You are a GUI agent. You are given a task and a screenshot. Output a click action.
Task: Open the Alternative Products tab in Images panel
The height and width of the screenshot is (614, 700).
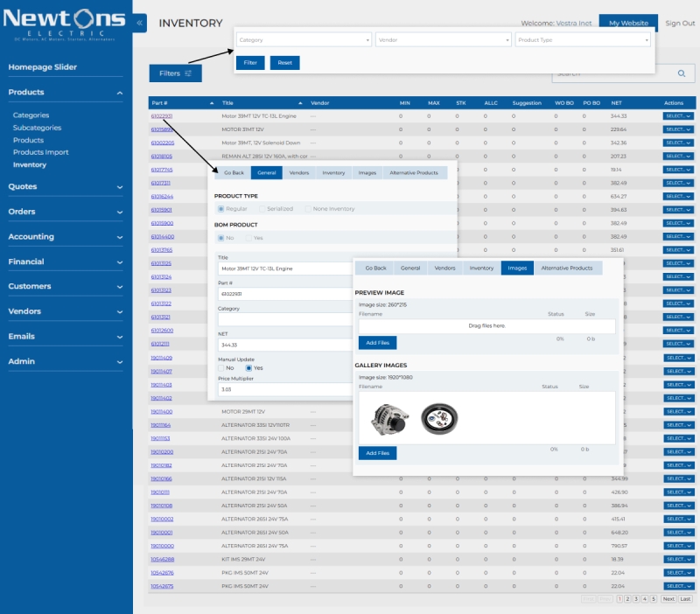pyautogui.click(x=568, y=268)
